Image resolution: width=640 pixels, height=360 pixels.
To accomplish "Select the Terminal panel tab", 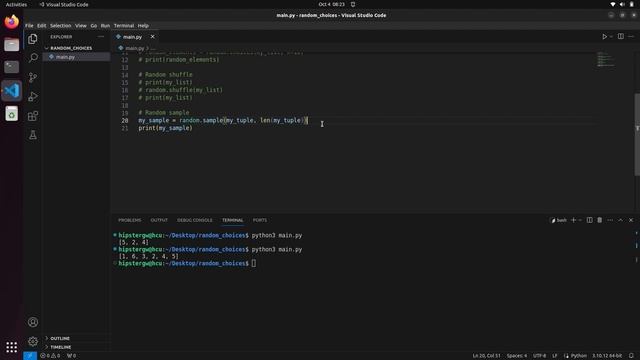I will pyautogui.click(x=232, y=220).
